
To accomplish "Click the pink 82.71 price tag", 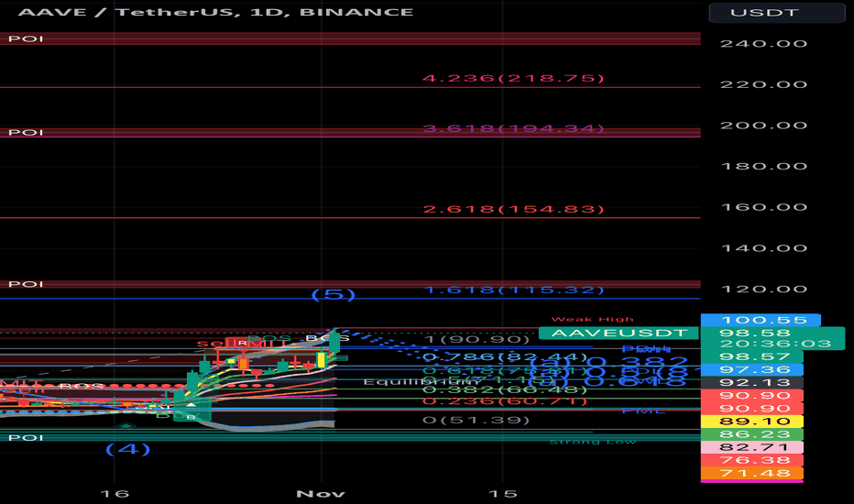I will click(751, 447).
